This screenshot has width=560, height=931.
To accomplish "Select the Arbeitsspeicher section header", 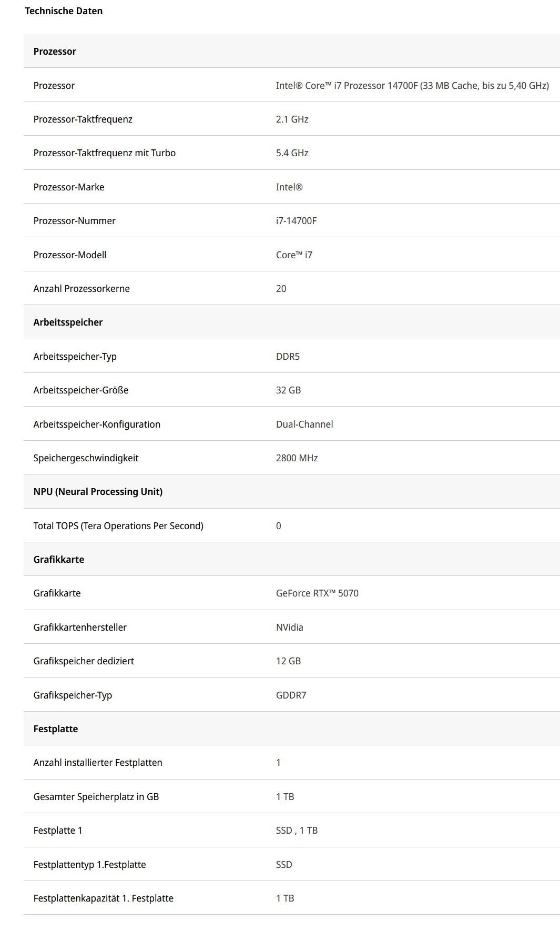I will tap(68, 322).
